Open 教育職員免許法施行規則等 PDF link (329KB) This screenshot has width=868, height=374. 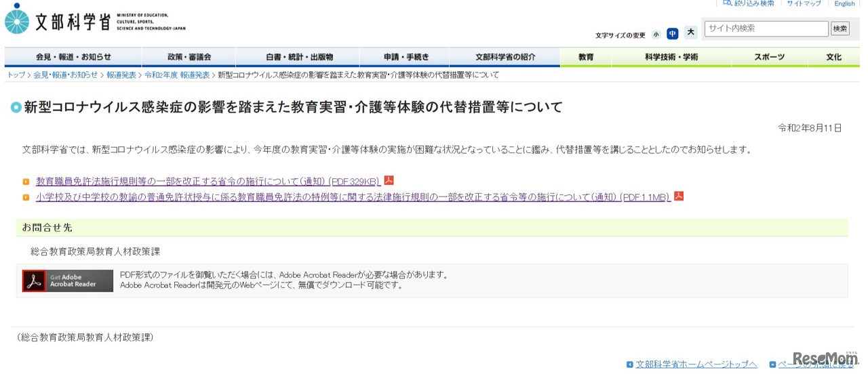[208, 182]
